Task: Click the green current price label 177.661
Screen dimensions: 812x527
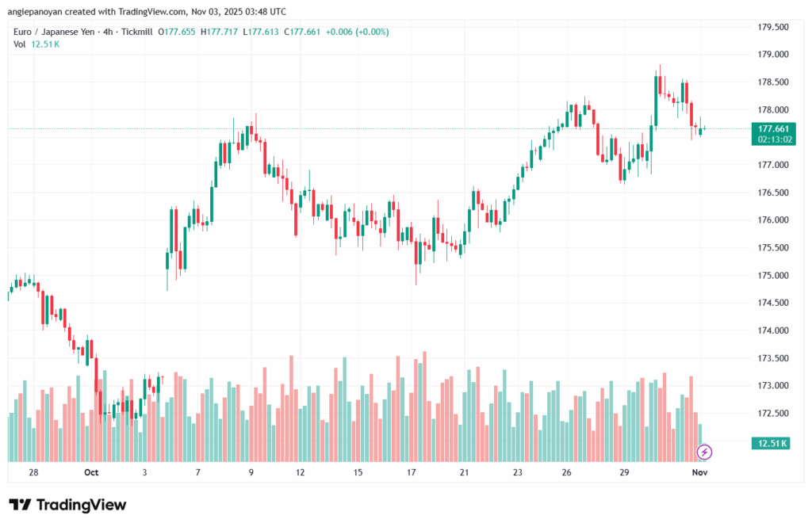Action: pyautogui.click(x=772, y=128)
